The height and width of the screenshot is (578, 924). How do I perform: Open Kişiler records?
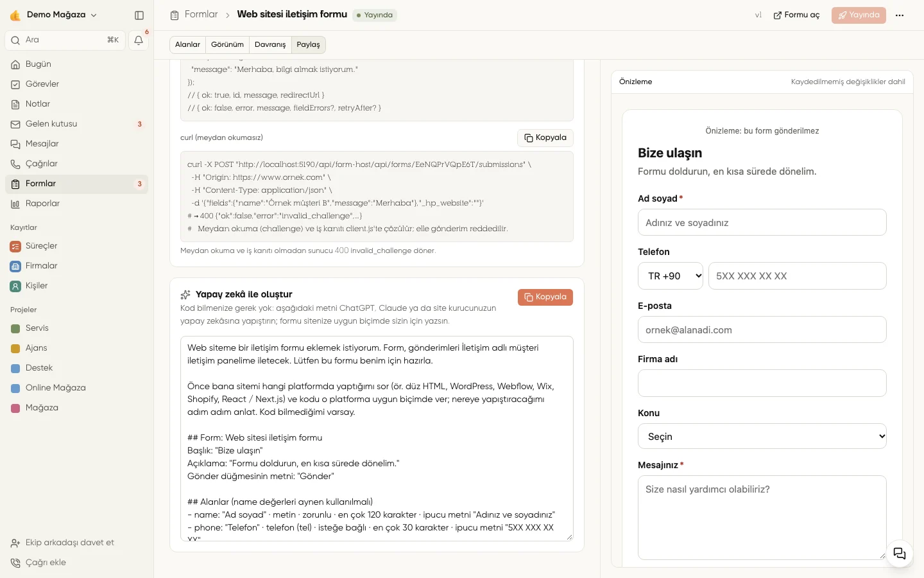pyautogui.click(x=76, y=286)
